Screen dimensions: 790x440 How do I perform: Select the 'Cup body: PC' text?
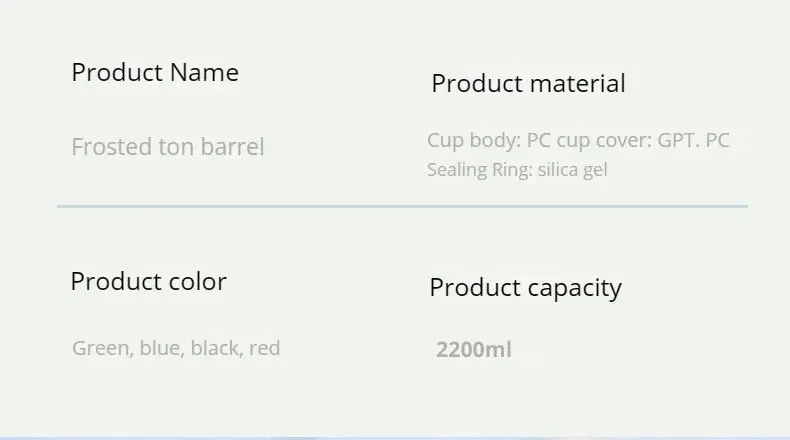[475, 140]
